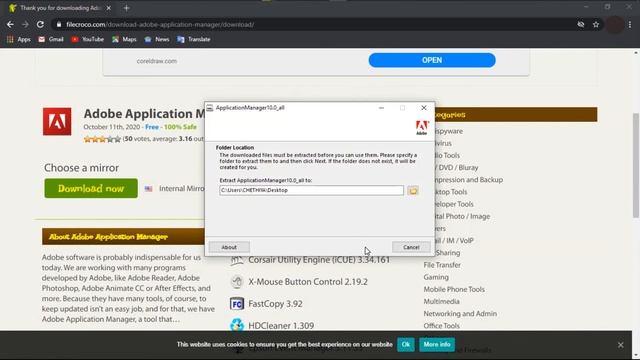The width and height of the screenshot is (640, 360).
Task: Click the FastCopy FC icon
Action: (x=237, y=304)
